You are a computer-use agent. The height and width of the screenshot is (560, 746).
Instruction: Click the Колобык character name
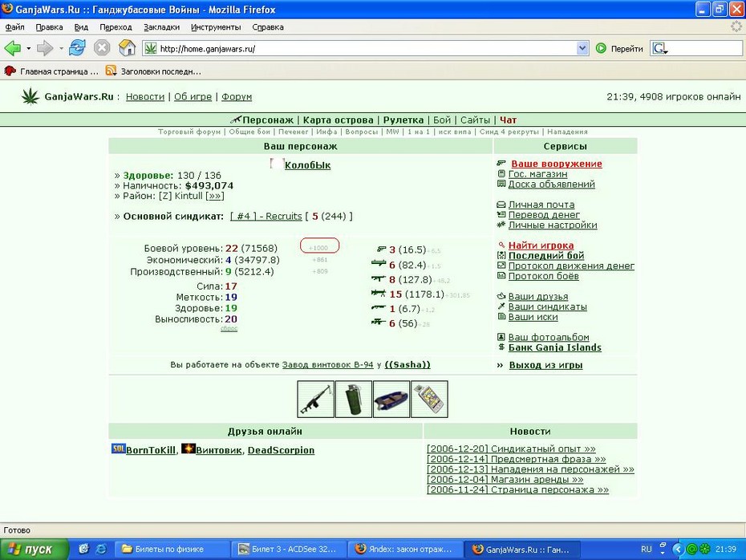(x=307, y=165)
